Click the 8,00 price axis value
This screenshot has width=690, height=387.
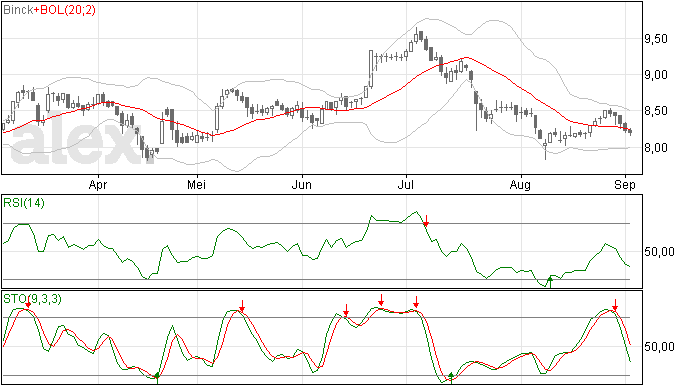point(656,148)
